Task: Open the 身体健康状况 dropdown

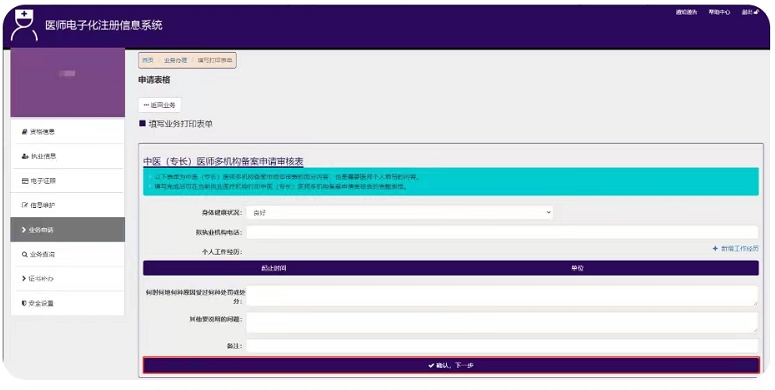Action: (399, 213)
